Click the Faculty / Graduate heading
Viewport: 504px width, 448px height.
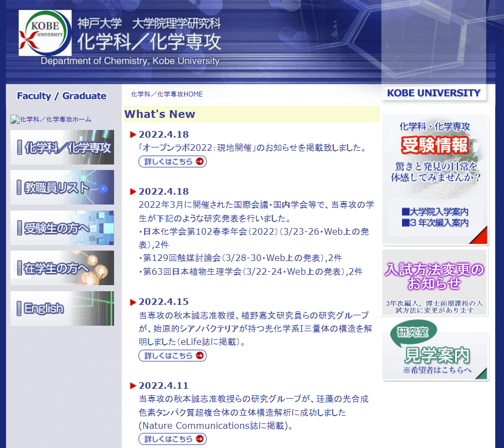(61, 96)
